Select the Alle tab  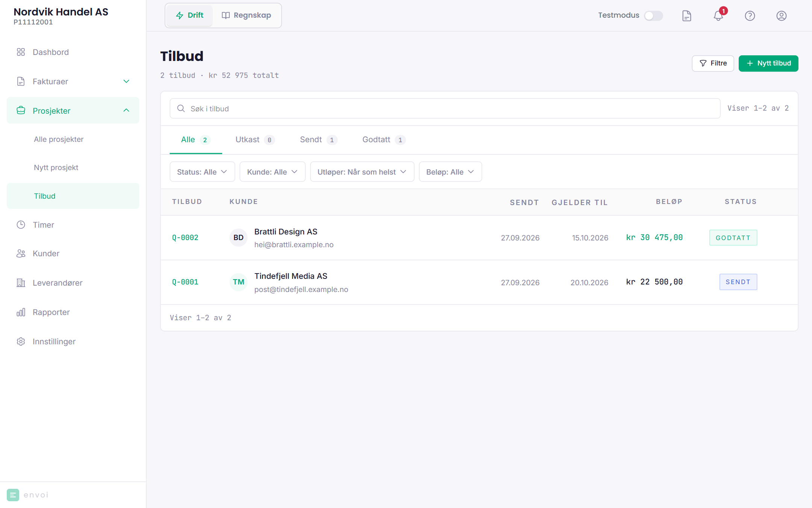pos(195,140)
